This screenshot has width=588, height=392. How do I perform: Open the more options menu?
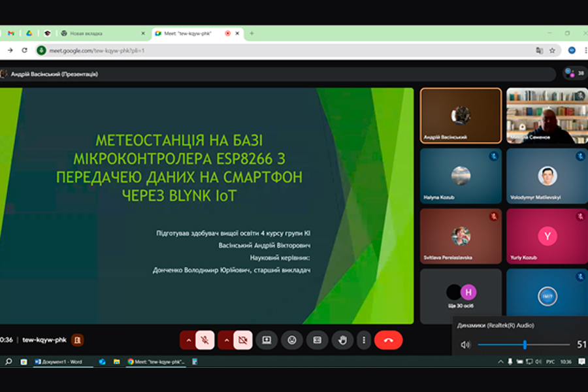tap(364, 340)
